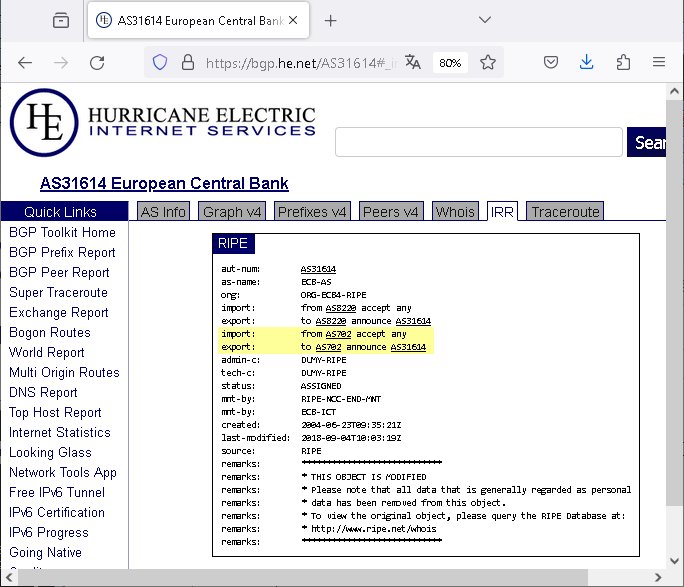Screen dimensions: 684x587
Task: Open the downloads panel
Action: coord(587,62)
